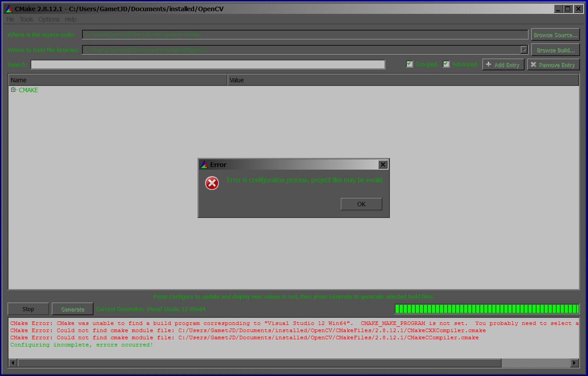588x376 pixels.
Task: Dismiss the error by clicking OK
Action: pyautogui.click(x=361, y=204)
